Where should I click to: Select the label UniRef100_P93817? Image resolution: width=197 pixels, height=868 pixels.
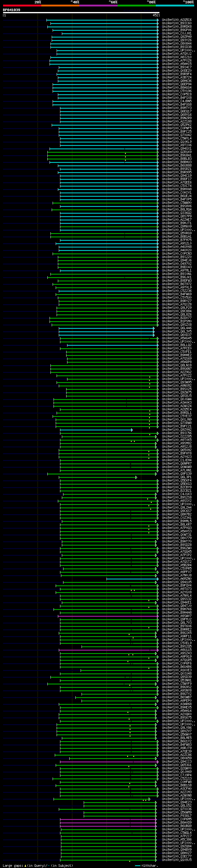click(x=177, y=816)
